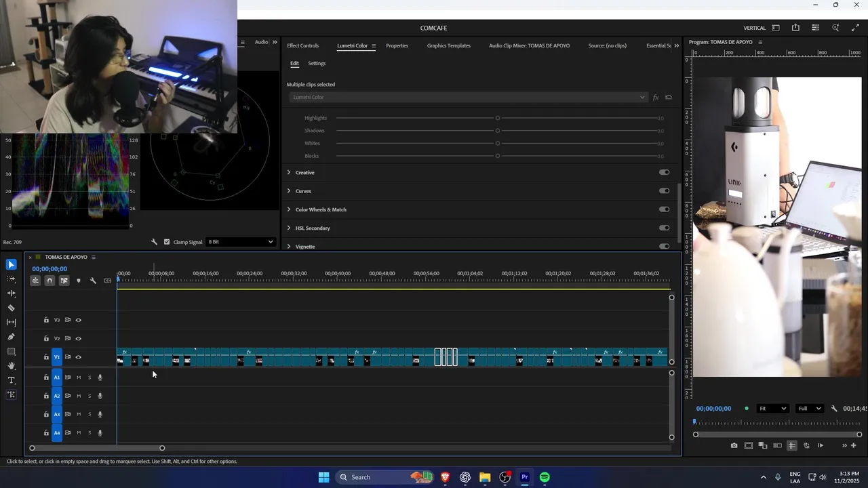
Task: Open the TOMAS DE APOYO timeline panel menu
Action: 94,257
